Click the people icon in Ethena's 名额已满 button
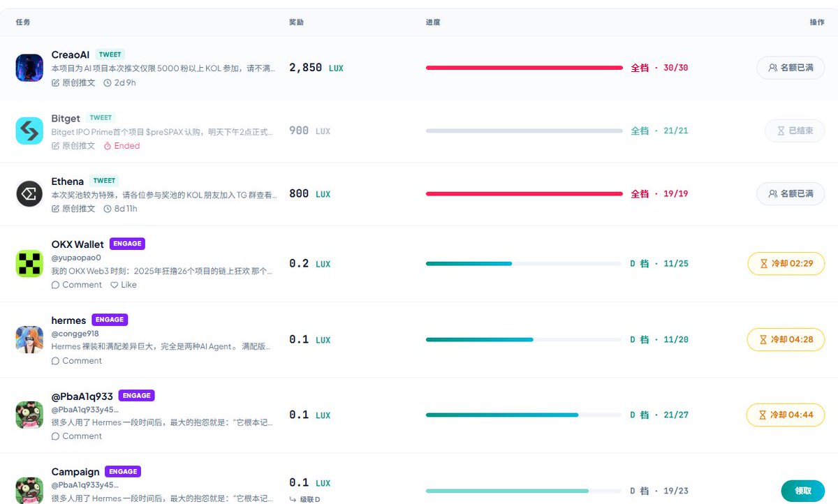 pos(772,193)
